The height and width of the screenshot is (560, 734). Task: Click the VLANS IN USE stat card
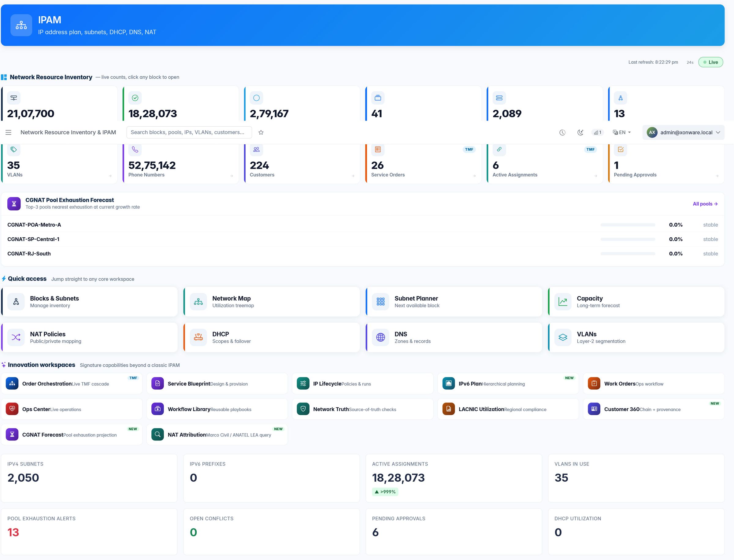click(636, 478)
